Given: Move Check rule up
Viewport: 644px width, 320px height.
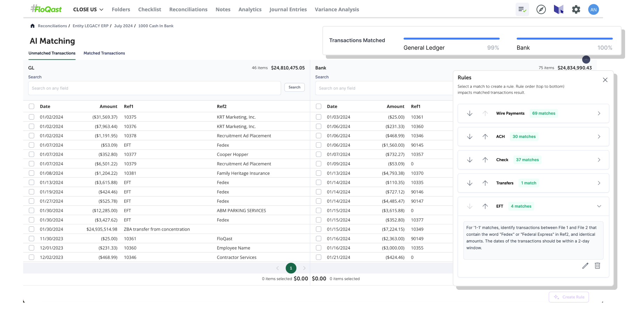Looking at the screenshot, I should click(485, 160).
